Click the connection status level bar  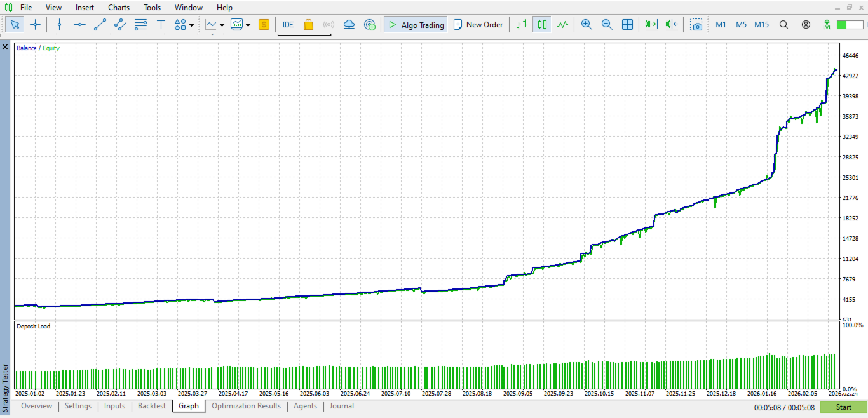click(850, 25)
